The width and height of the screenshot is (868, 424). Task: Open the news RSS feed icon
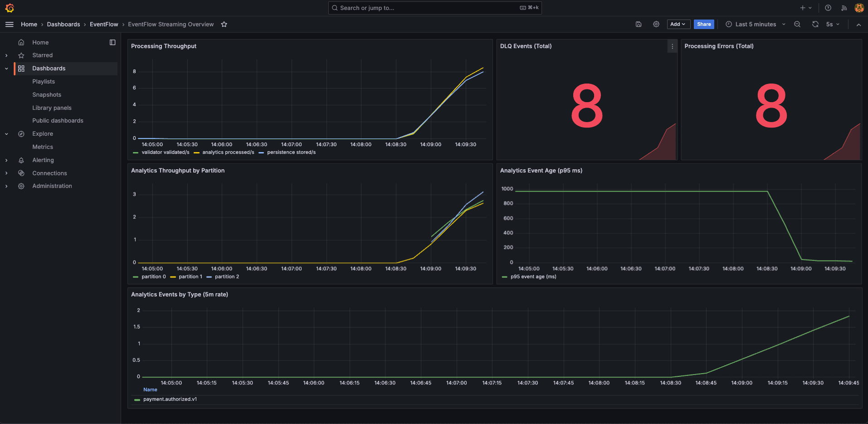point(844,8)
